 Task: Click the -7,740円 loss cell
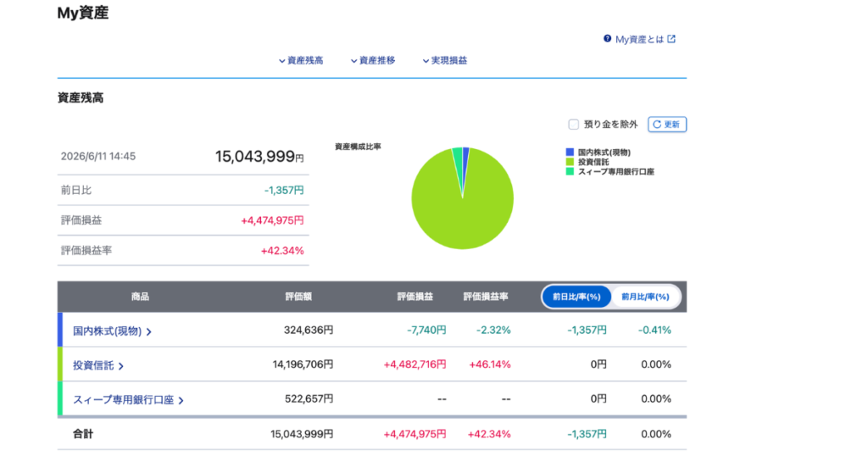pyautogui.click(x=426, y=330)
